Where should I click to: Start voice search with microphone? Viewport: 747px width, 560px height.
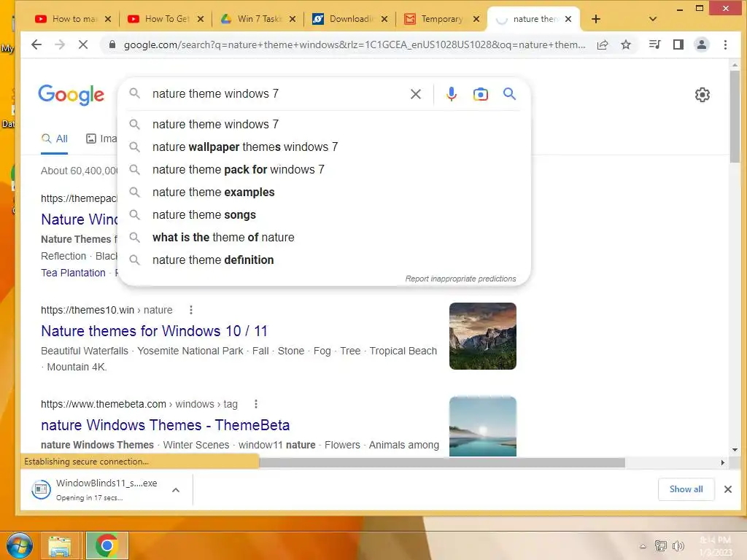pos(451,94)
